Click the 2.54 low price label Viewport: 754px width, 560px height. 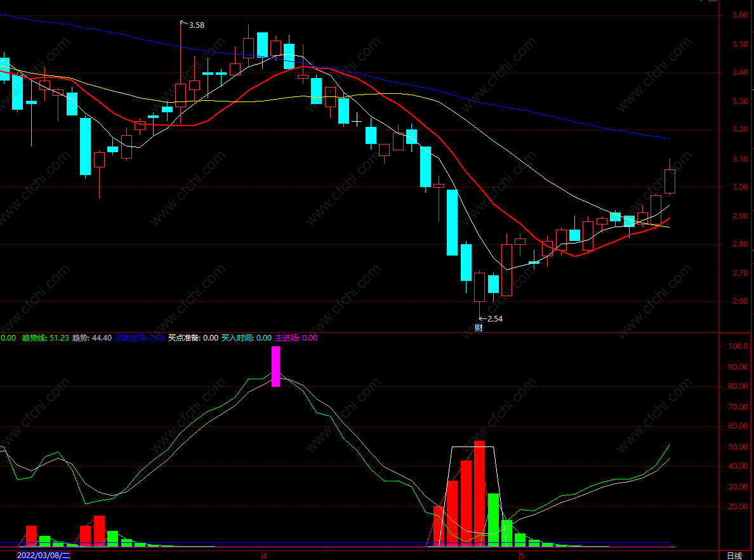point(495,319)
